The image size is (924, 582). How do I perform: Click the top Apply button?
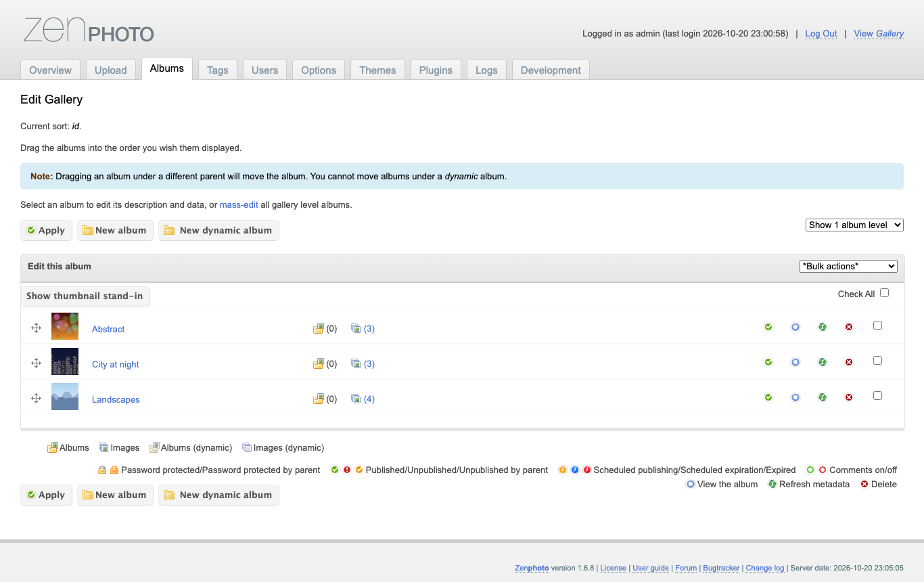click(x=46, y=230)
